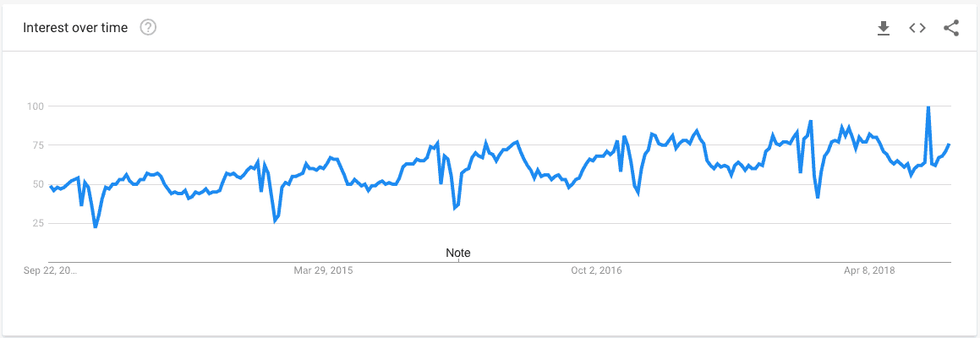Image resolution: width=980 pixels, height=338 pixels.
Task: Click the sharp dip just left of Note
Action: point(455,208)
